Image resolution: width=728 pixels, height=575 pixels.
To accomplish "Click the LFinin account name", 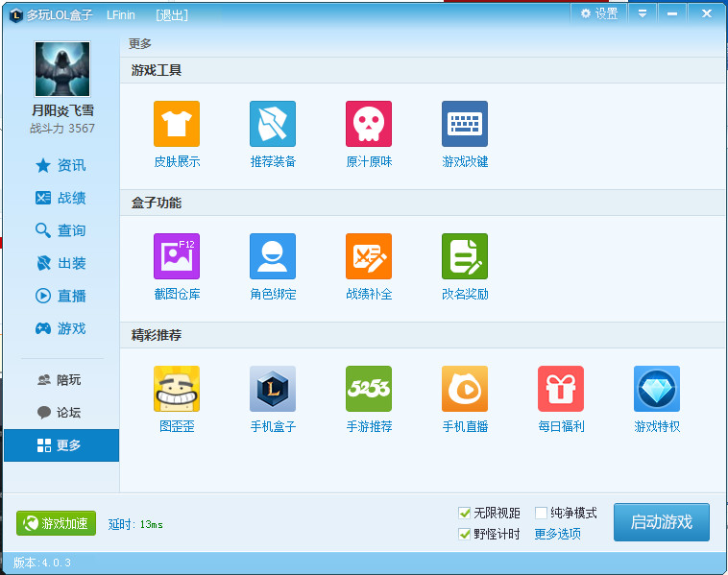I will [121, 15].
